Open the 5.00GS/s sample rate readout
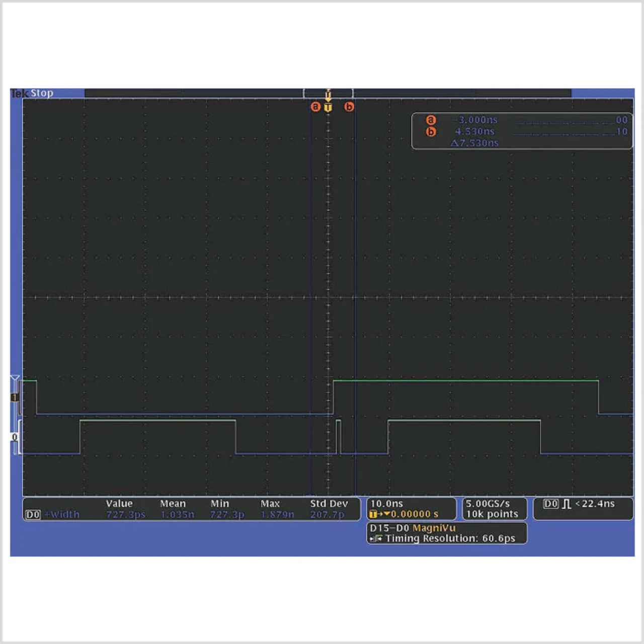The width and height of the screenshot is (644, 644). pos(488,504)
